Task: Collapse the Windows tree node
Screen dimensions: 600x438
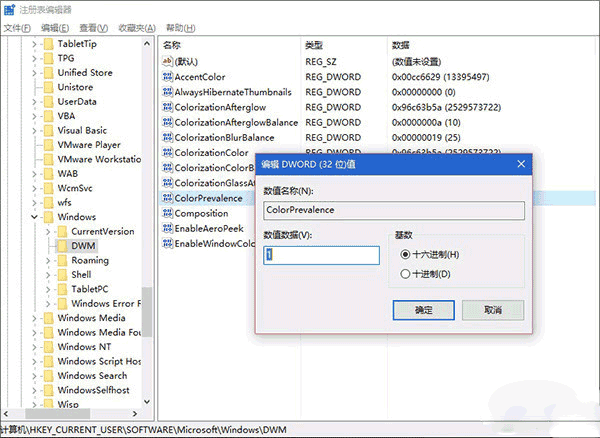Action: (34, 217)
